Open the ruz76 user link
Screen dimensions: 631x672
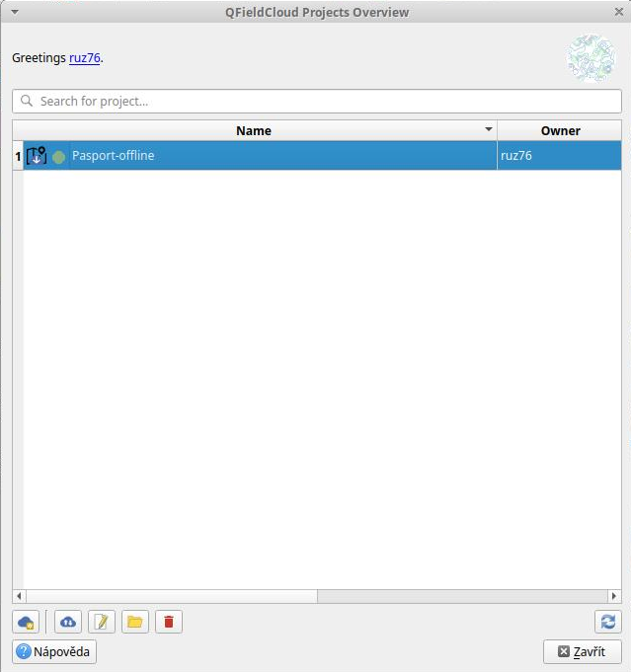click(x=84, y=58)
